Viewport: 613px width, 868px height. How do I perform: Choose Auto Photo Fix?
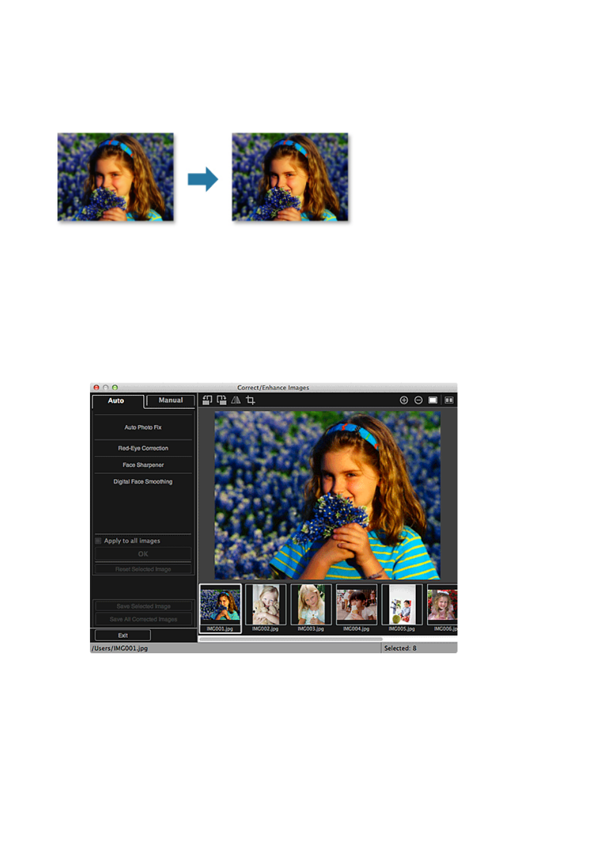[x=143, y=428]
